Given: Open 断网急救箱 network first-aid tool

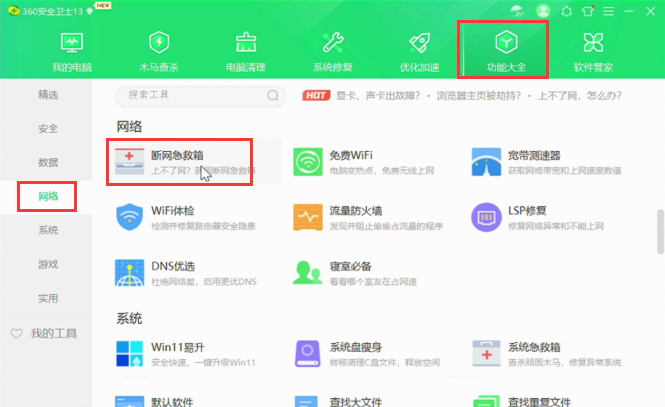Looking at the screenshot, I should (178, 162).
